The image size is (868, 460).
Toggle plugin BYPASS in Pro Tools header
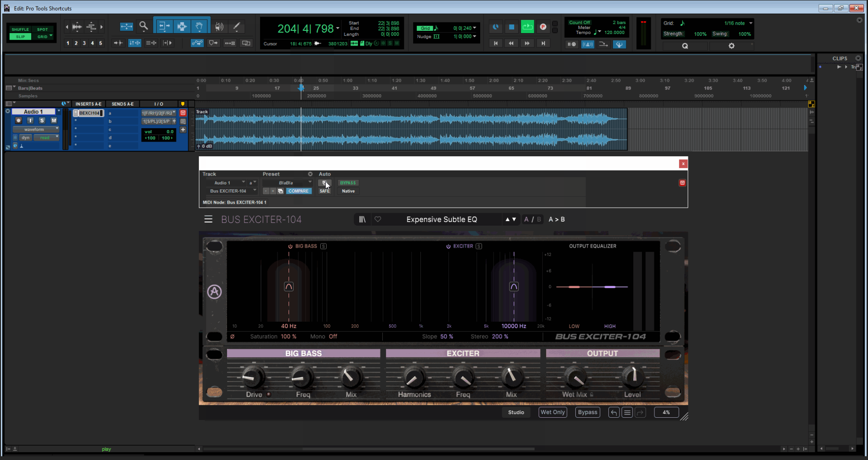coord(348,183)
